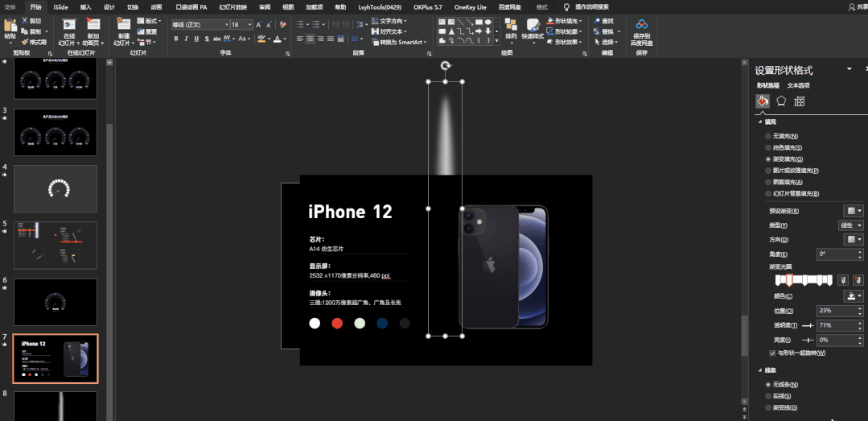Image resolution: width=868 pixels, height=421 pixels.
Task: Center-align the text
Action: click(310, 39)
